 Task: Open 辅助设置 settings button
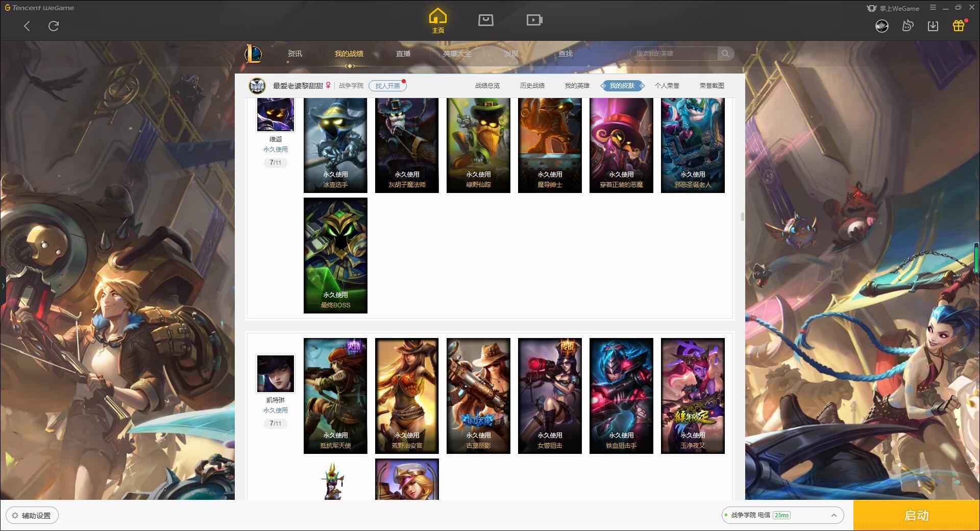(x=32, y=515)
